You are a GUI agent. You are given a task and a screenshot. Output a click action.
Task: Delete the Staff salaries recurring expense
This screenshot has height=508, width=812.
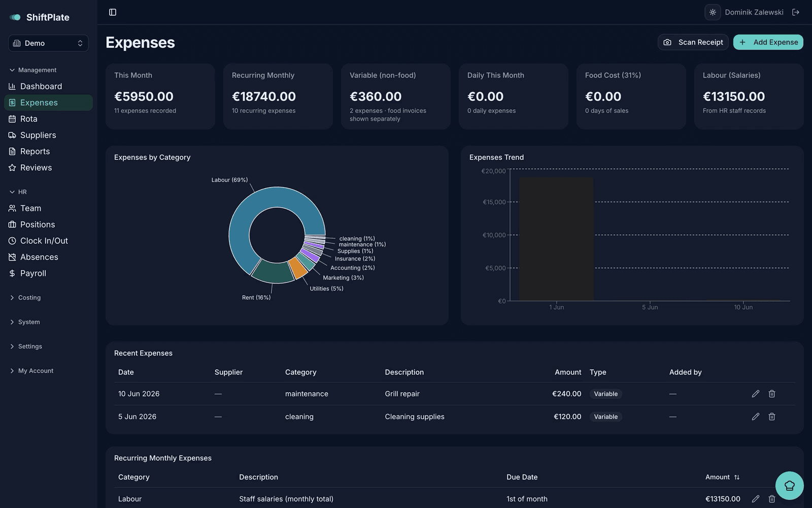point(772,499)
